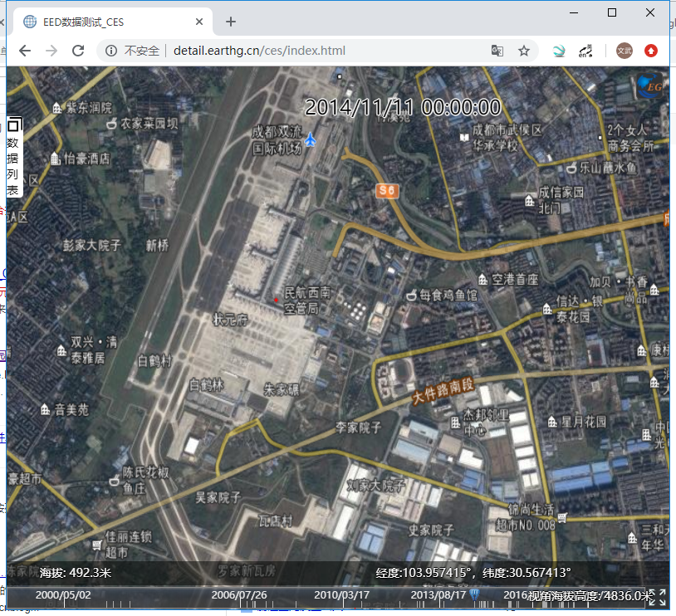Click the fullscreen icon in bottom corner
The width and height of the screenshot is (676, 616).
(656, 597)
